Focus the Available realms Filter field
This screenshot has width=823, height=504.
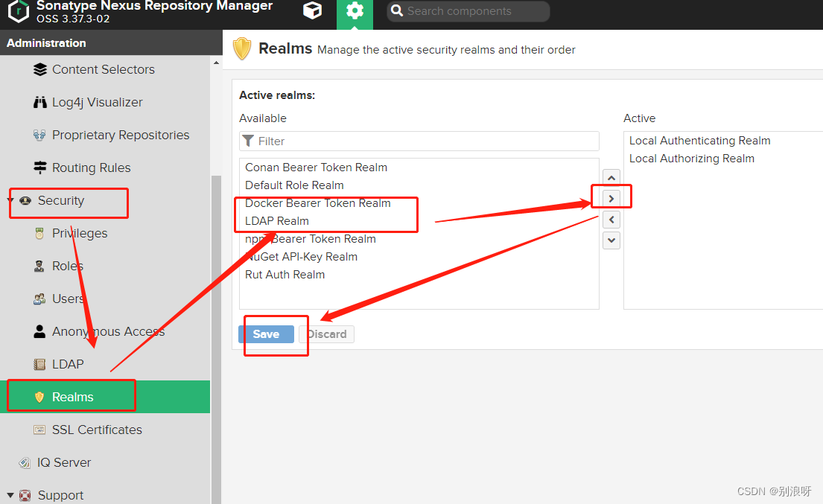coord(419,141)
